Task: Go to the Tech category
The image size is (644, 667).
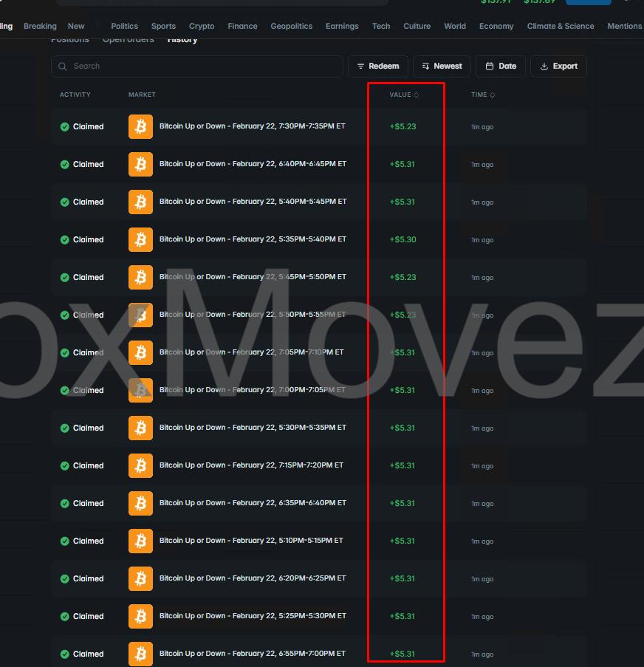Action: (381, 26)
